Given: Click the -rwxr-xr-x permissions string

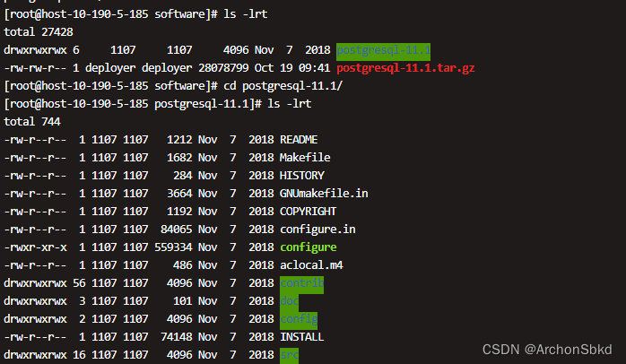Looking at the screenshot, I should point(35,247).
